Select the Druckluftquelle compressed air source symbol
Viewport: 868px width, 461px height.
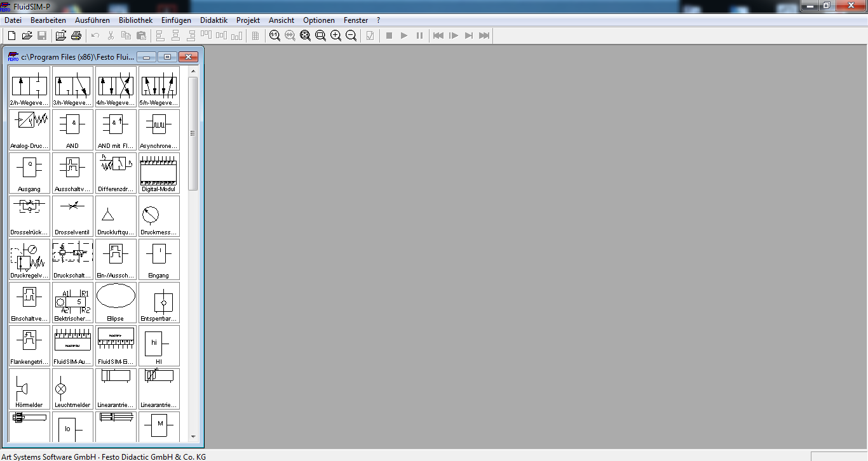click(115, 216)
